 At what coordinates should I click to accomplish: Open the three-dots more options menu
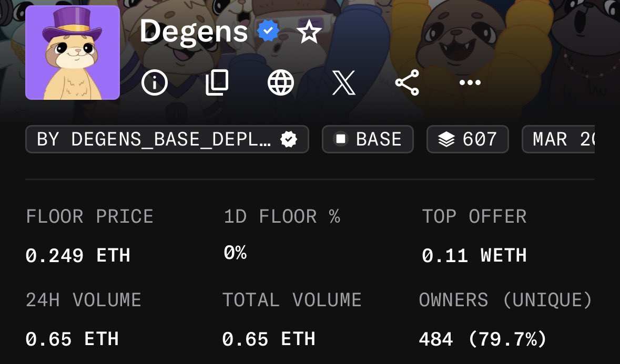tap(470, 82)
